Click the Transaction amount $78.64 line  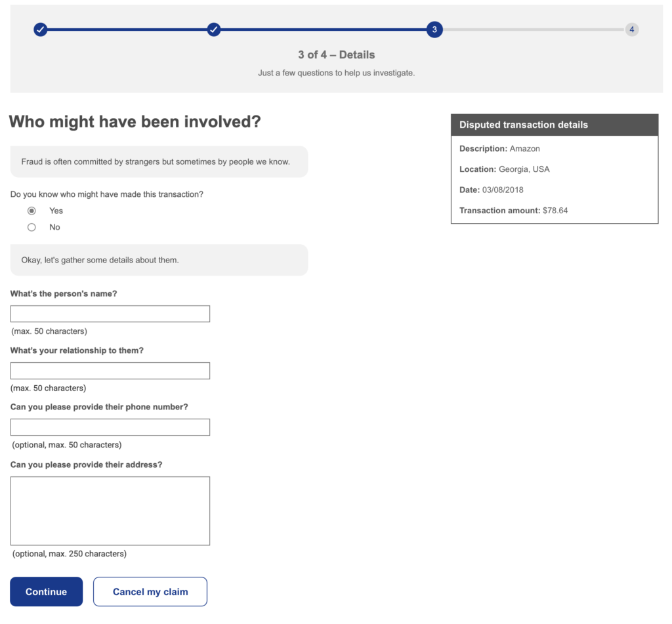click(x=513, y=211)
